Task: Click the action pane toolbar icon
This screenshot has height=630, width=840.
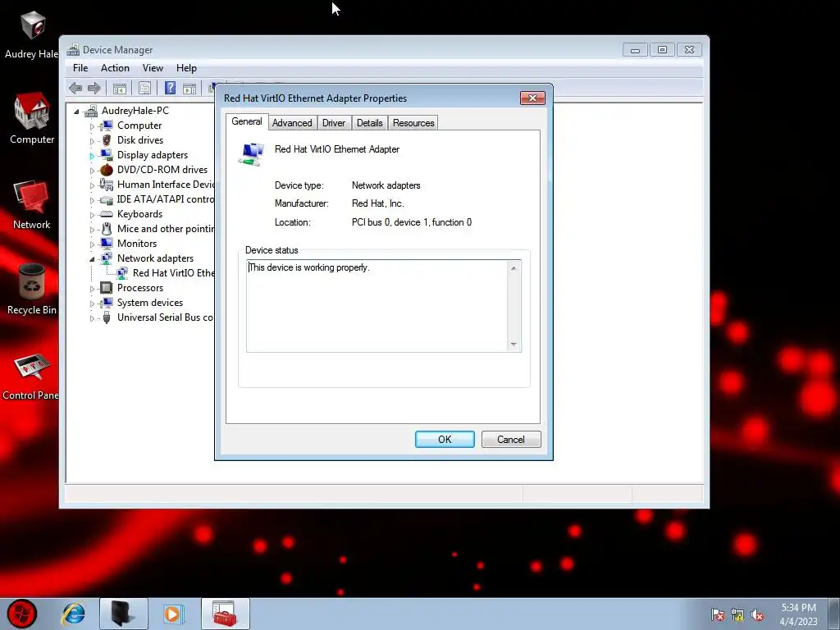Action: click(189, 89)
